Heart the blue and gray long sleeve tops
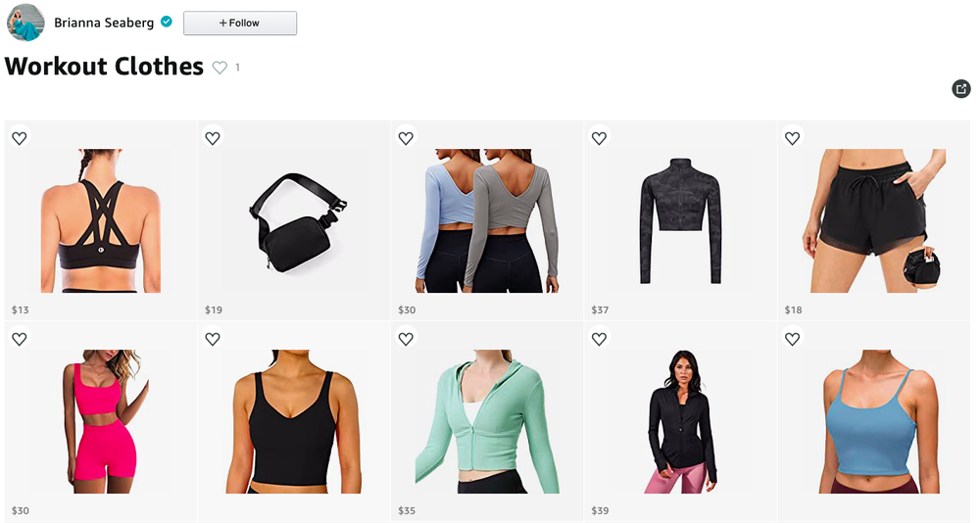The image size is (980, 523). tap(406, 138)
